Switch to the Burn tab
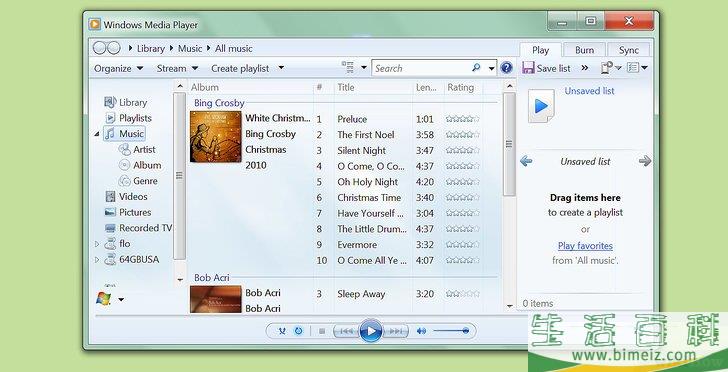728x372 pixels. tap(585, 50)
